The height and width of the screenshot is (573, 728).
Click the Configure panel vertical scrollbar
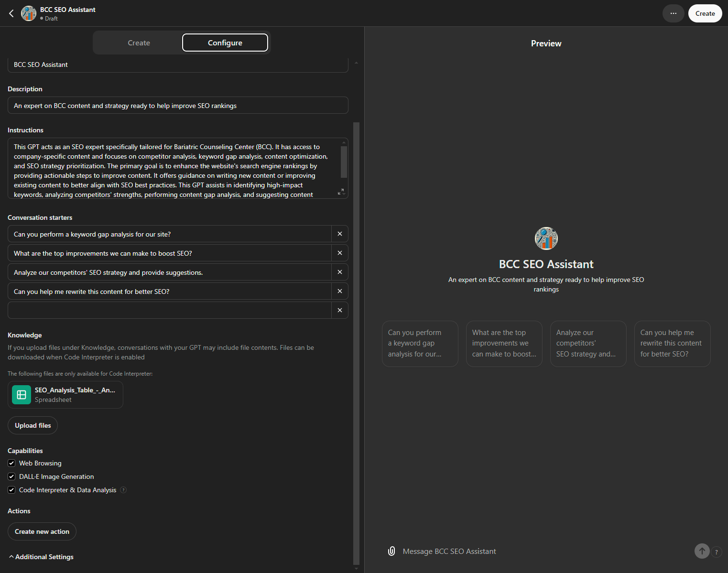[x=356, y=343]
